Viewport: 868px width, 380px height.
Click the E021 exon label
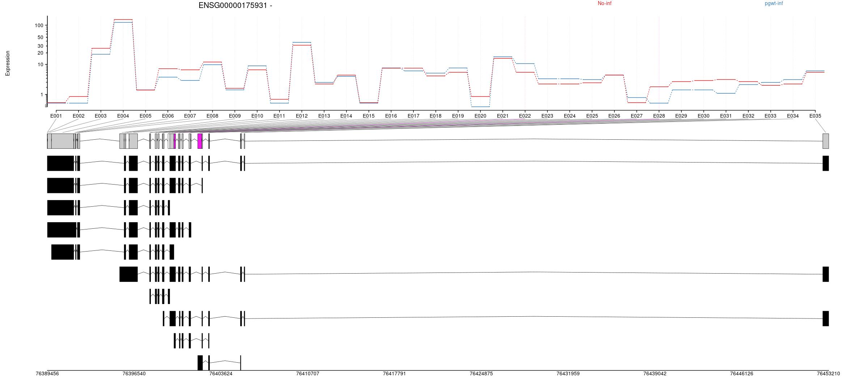(503, 116)
